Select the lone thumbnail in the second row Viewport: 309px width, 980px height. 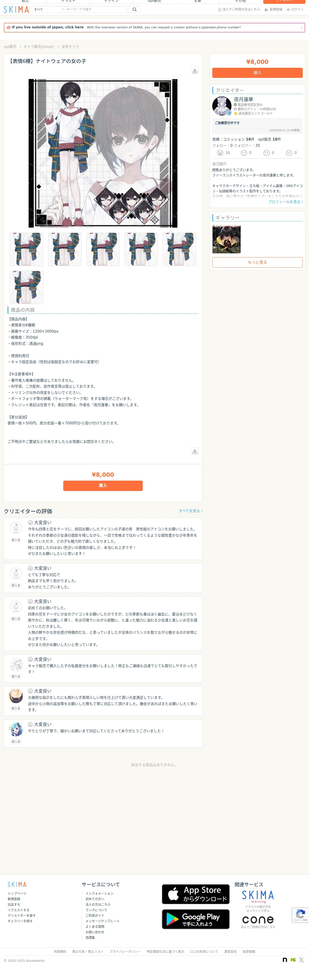point(26,287)
